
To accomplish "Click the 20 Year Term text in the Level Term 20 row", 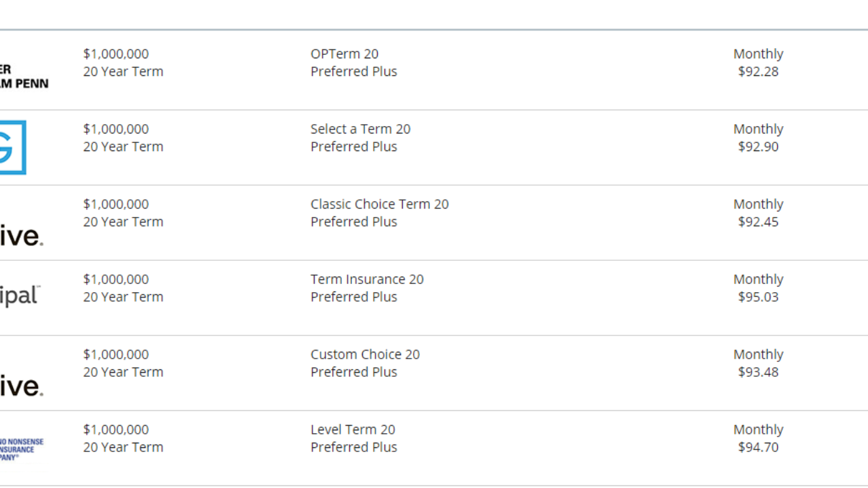I will coord(123,448).
